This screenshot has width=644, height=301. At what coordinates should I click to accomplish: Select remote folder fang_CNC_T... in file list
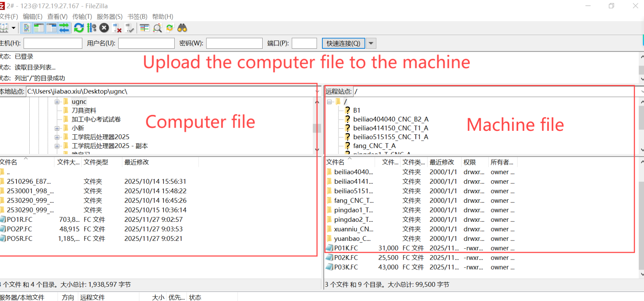(x=354, y=201)
